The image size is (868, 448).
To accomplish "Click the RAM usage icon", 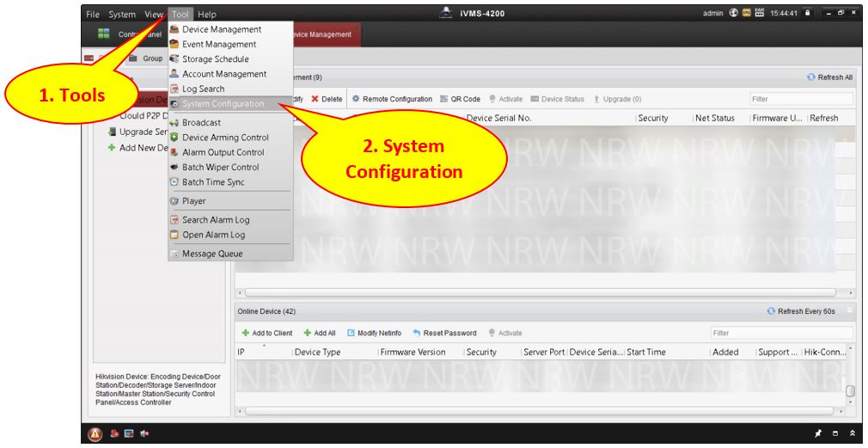I will pos(759,13).
